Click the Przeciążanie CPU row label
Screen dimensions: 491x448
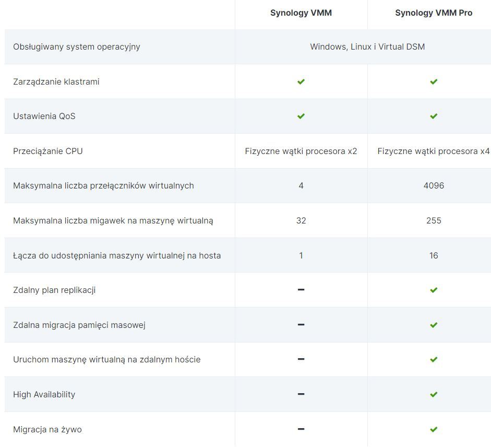pyautogui.click(x=48, y=151)
